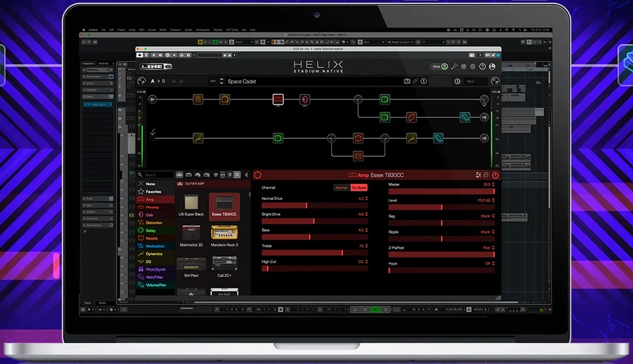Screen dimensions: 633x364
Task: Toggle A to B compare button
Action: [x=158, y=81]
